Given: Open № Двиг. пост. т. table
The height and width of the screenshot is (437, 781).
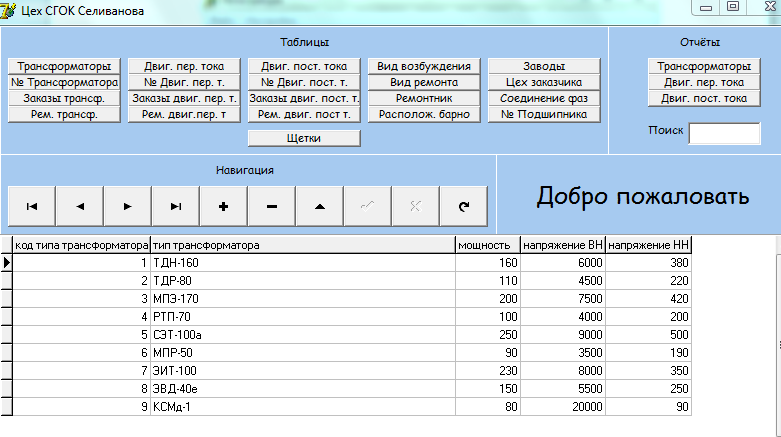Looking at the screenshot, I should click(x=304, y=82).
